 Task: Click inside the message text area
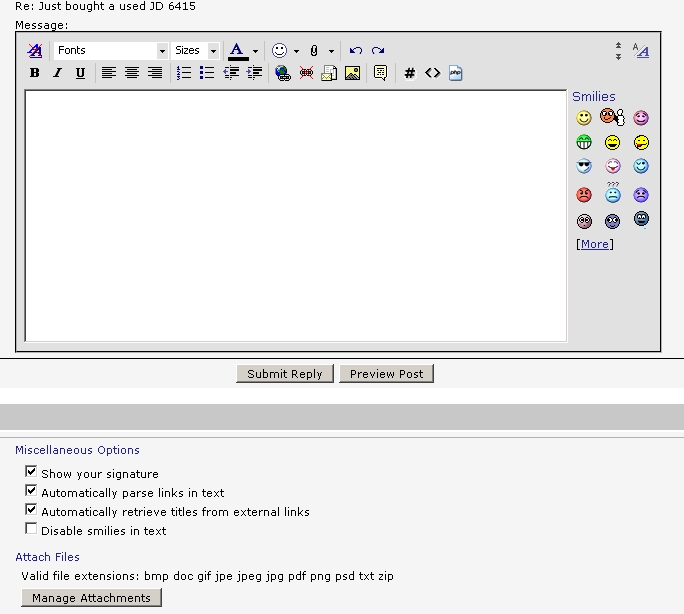295,215
